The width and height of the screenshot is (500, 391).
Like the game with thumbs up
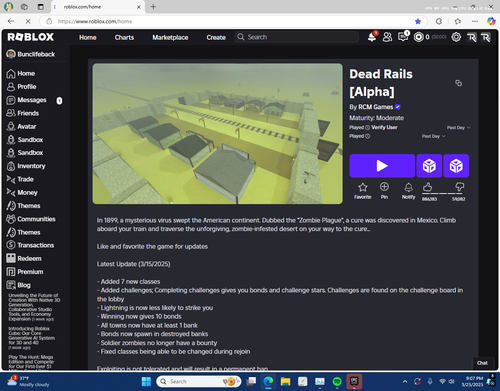[x=428, y=187]
